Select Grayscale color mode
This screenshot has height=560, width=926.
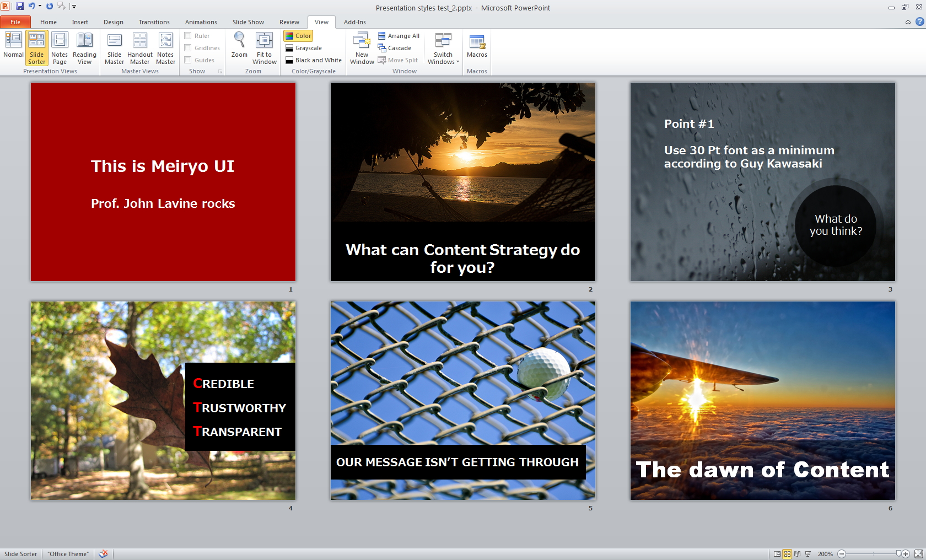tap(304, 48)
